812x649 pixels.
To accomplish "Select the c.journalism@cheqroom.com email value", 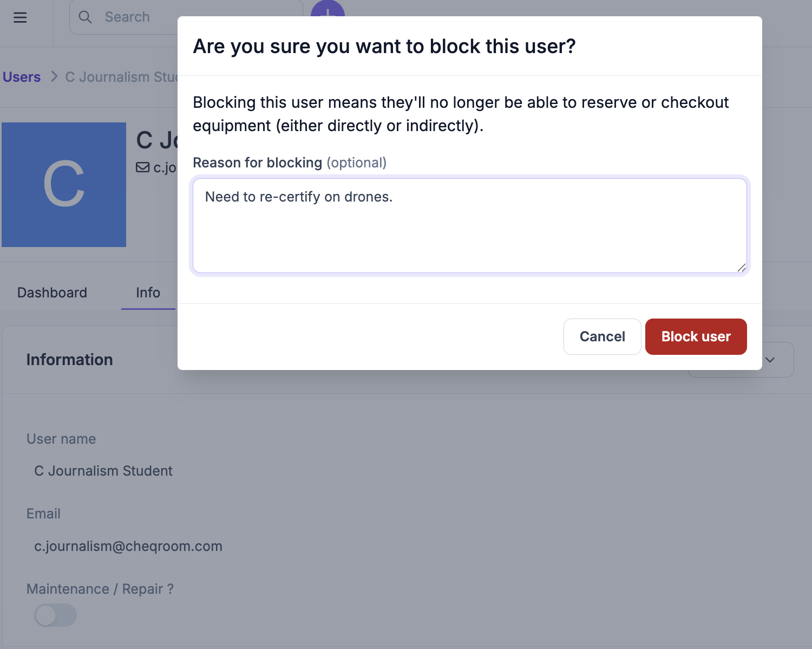I will [x=128, y=546].
